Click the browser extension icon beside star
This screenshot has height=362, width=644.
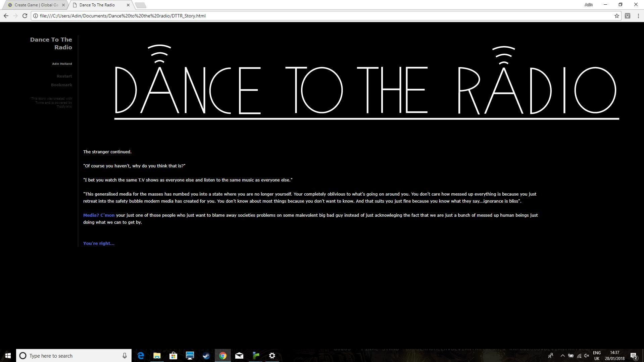click(x=627, y=16)
